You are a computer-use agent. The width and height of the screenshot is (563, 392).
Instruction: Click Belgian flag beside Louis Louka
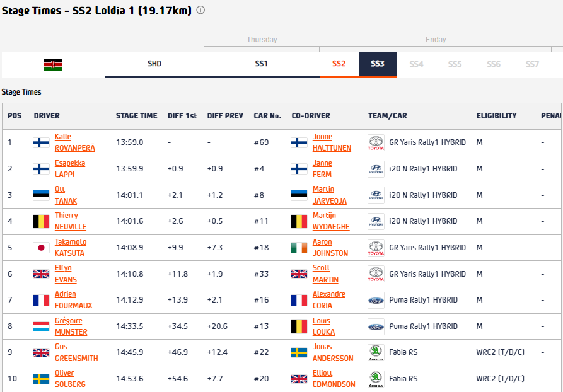point(299,326)
